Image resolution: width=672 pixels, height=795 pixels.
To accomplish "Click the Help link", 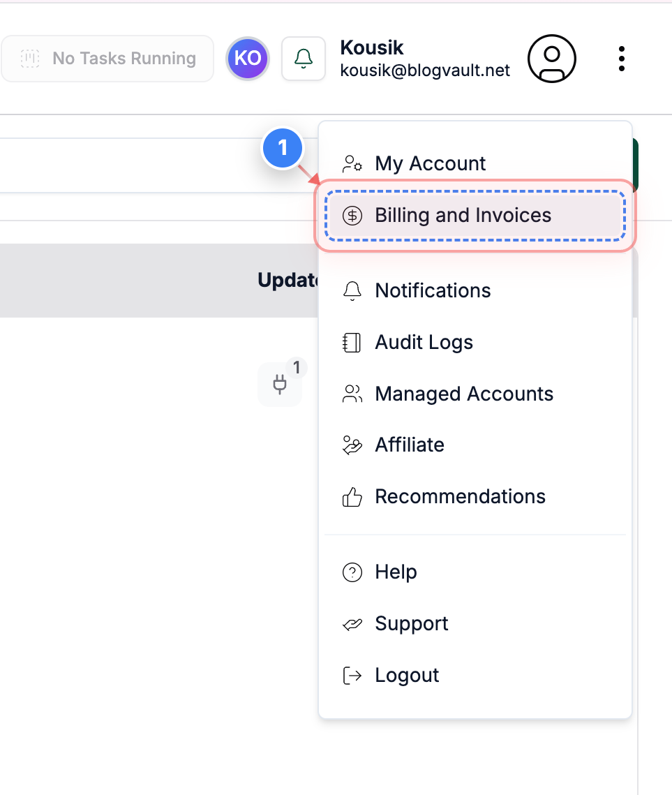I will (396, 572).
